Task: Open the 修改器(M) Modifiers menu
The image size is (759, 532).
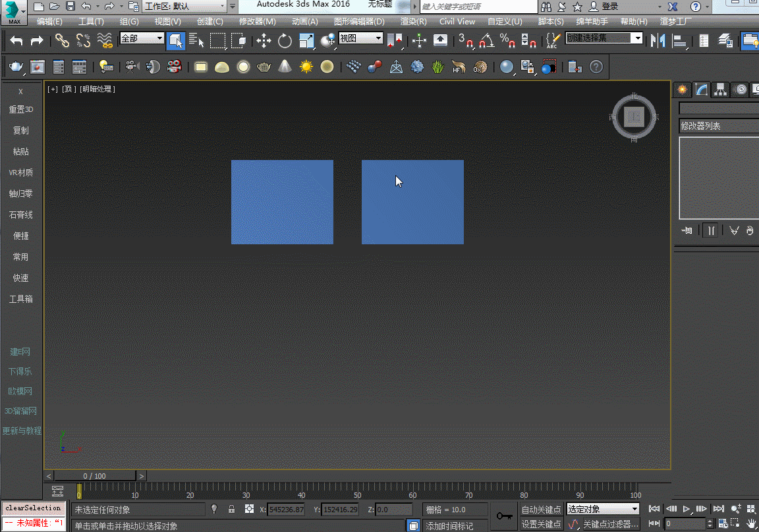Action: click(257, 22)
